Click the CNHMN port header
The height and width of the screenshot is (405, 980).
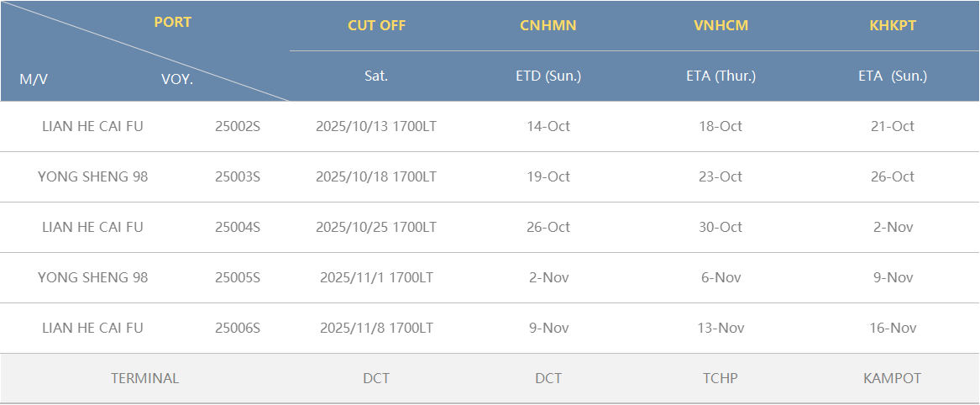pyautogui.click(x=548, y=25)
